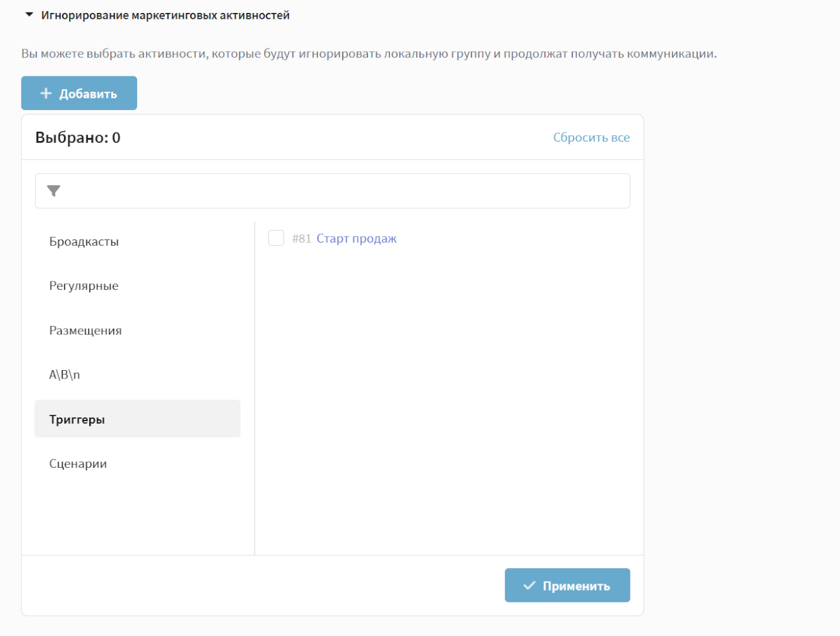840x636 pixels.
Task: Switch to the Регулярные category
Action: tap(84, 286)
